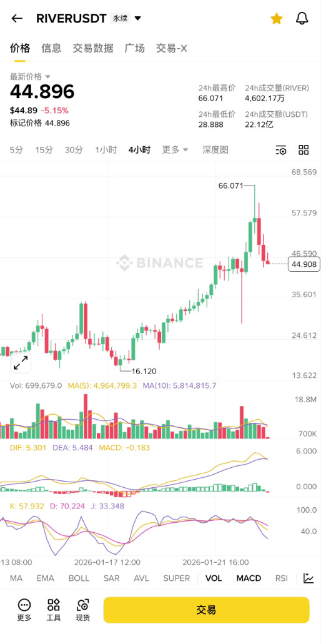Open 深度图 depth chart
This screenshot has height=644, width=321.
[x=215, y=150]
